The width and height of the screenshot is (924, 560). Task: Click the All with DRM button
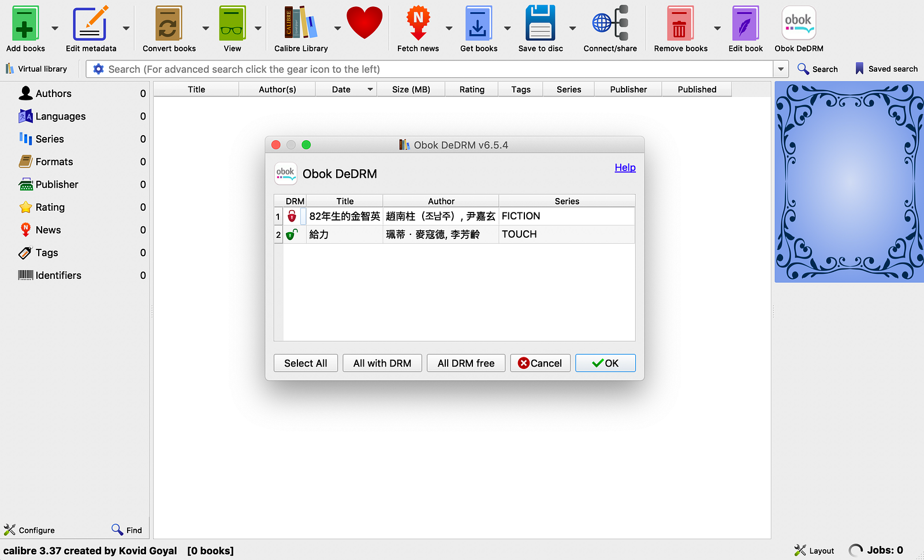(382, 363)
